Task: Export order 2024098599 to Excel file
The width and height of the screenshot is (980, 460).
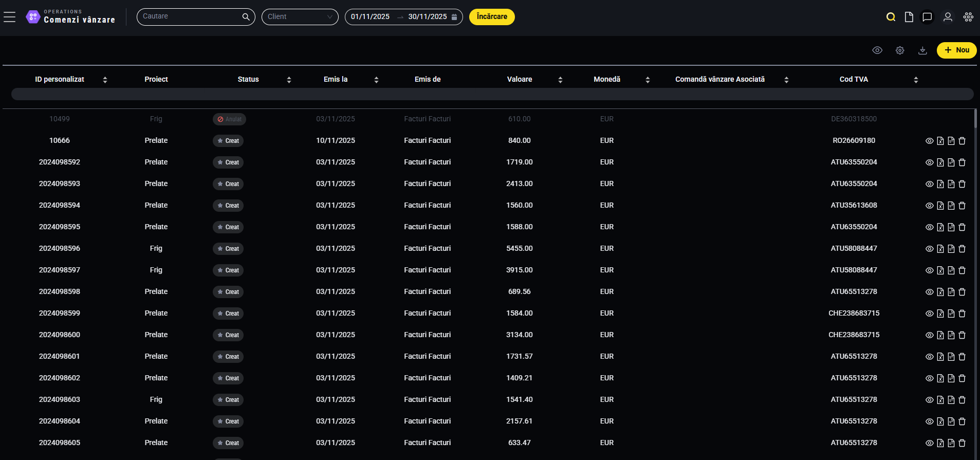Action: (x=940, y=314)
